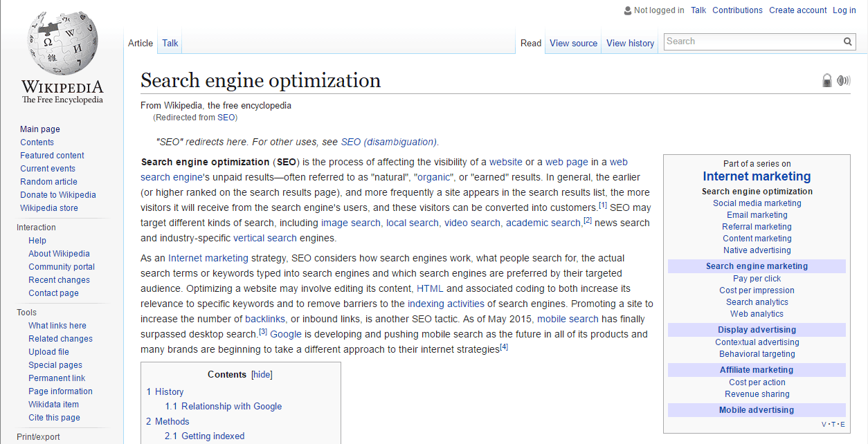Open About Wikipedia link
The image size is (868, 444).
click(x=59, y=254)
